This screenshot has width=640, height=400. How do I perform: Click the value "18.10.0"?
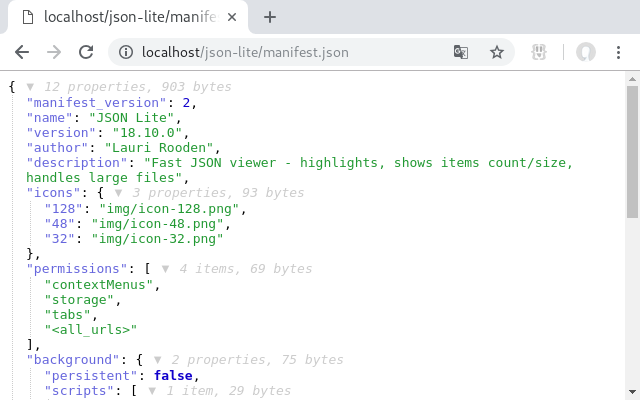[147, 133]
